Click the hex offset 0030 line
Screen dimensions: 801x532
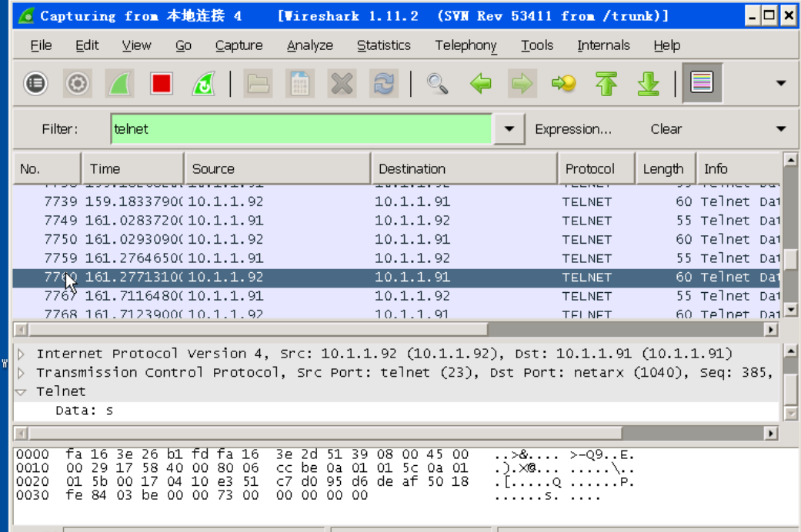[x=308, y=495]
